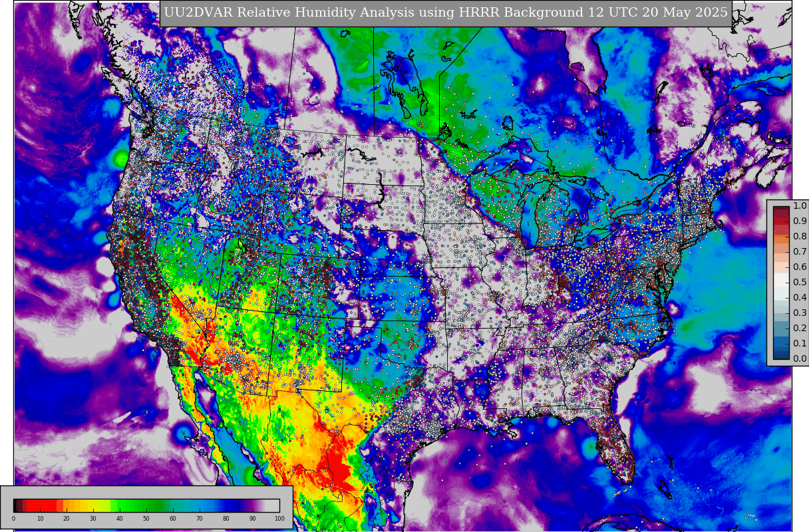Click the '30' tick label on humidity colorbar
The image size is (809, 532).
coord(93,518)
